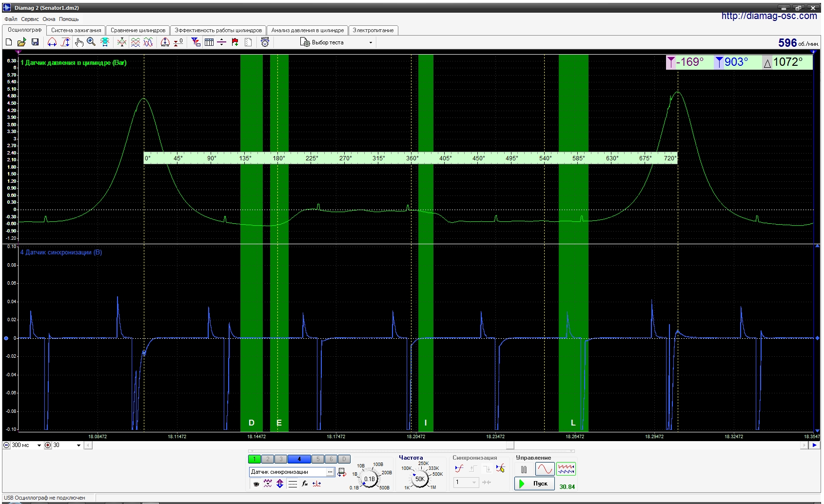Toggle the grid table icon
The image size is (824, 504).
click(x=209, y=42)
